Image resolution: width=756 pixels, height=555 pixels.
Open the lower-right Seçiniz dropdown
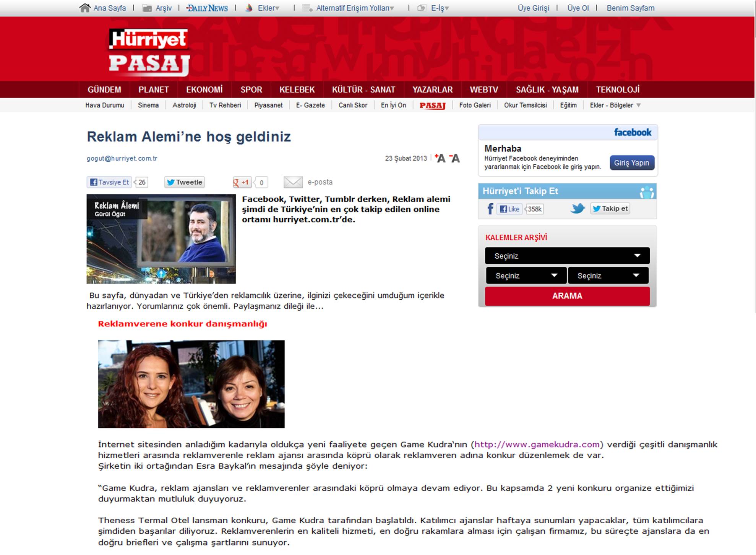tap(608, 276)
